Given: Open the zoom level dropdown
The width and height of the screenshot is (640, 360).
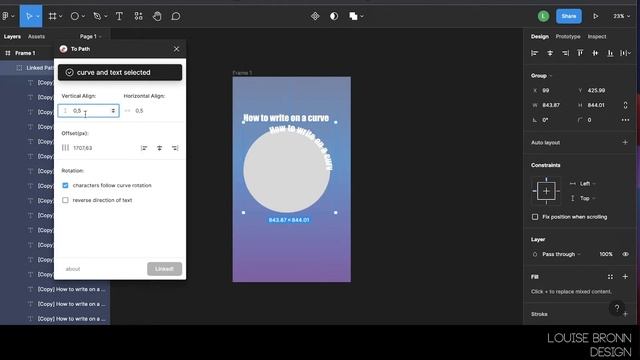Looking at the screenshot, I should click(621, 16).
